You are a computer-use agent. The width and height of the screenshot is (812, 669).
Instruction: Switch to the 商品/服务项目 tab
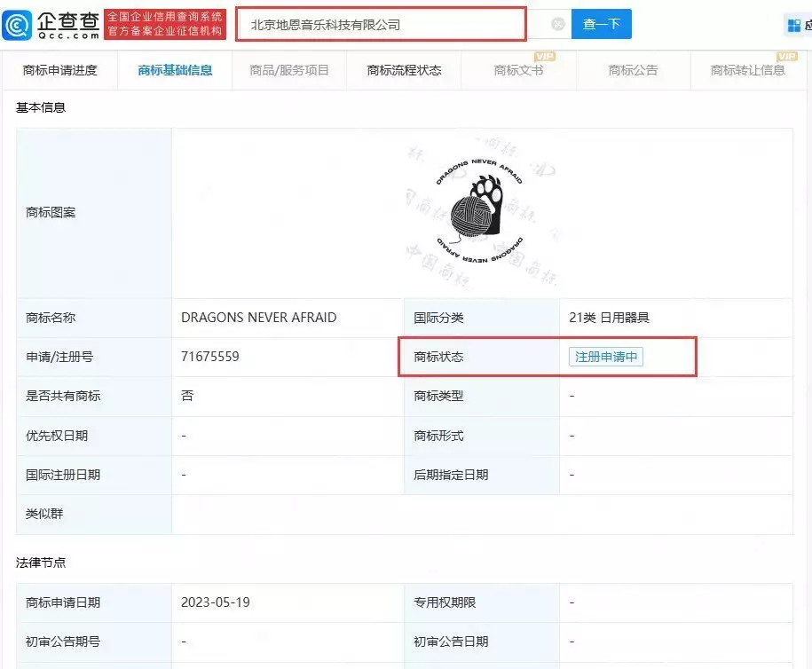(289, 70)
